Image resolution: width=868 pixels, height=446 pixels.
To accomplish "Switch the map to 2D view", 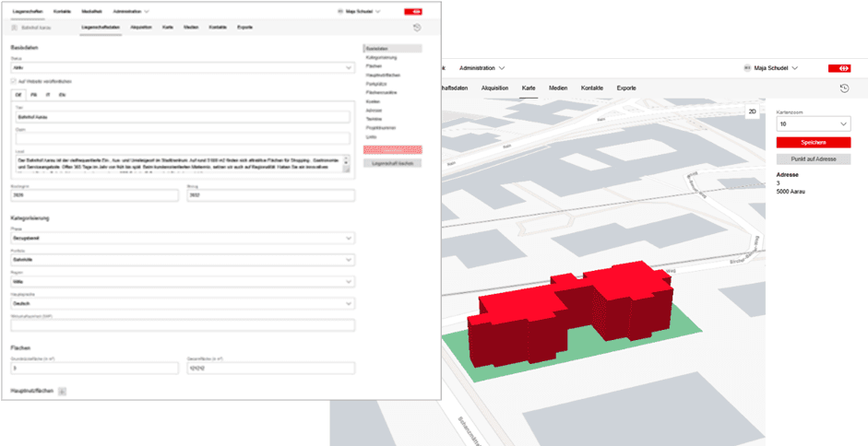I will point(752,111).
